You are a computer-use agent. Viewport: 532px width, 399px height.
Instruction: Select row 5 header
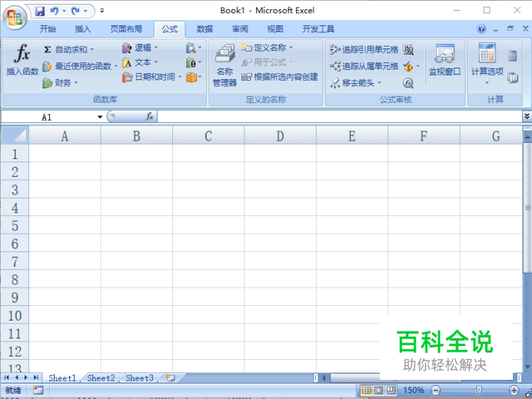15,225
